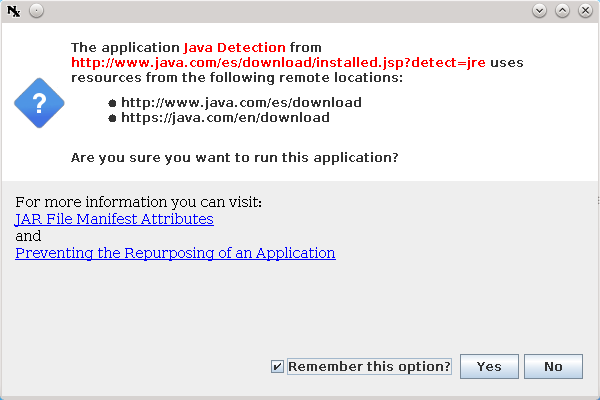Minimize the dialog with down-chevron button
The height and width of the screenshot is (400, 600).
coord(540,11)
